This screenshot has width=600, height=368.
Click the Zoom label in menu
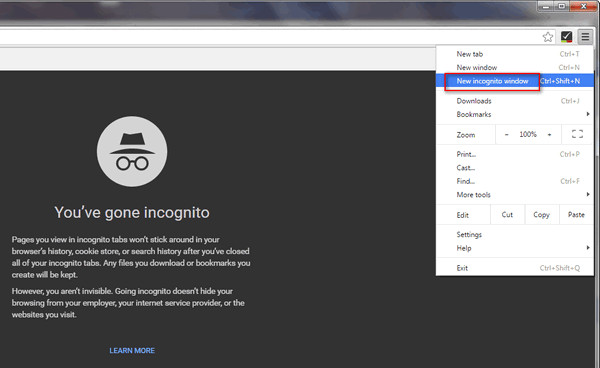(466, 135)
